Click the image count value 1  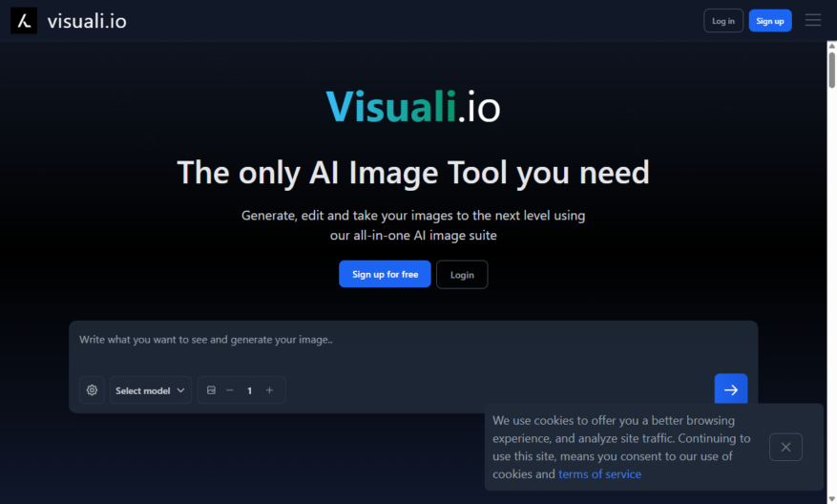tap(249, 390)
